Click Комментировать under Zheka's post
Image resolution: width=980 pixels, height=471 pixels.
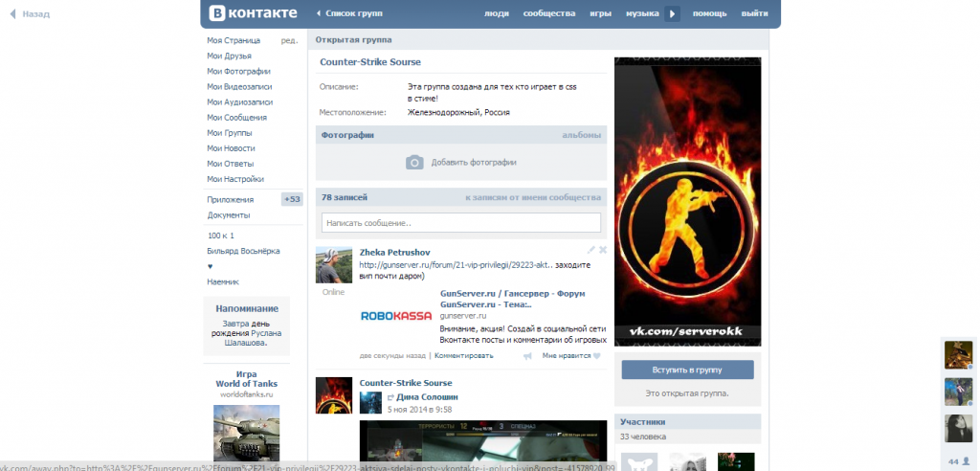coord(464,355)
